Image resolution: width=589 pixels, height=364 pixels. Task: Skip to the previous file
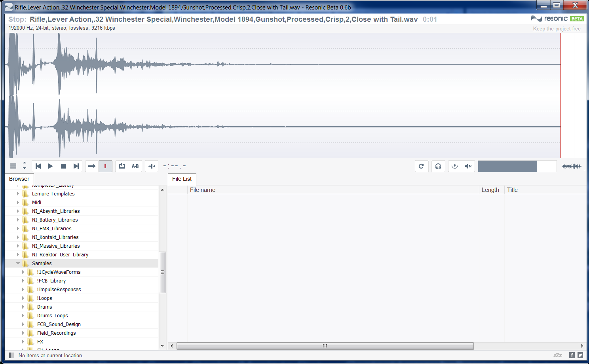tap(38, 166)
